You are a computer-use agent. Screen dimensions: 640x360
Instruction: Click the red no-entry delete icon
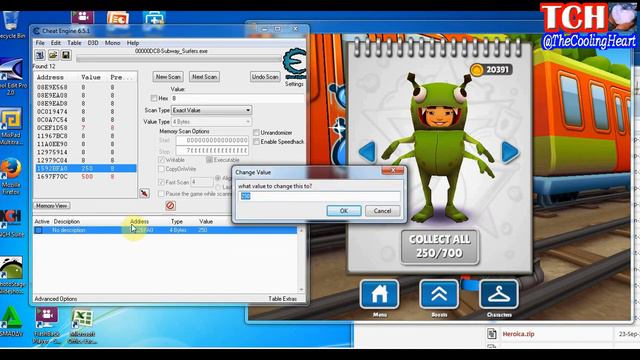[x=170, y=205]
